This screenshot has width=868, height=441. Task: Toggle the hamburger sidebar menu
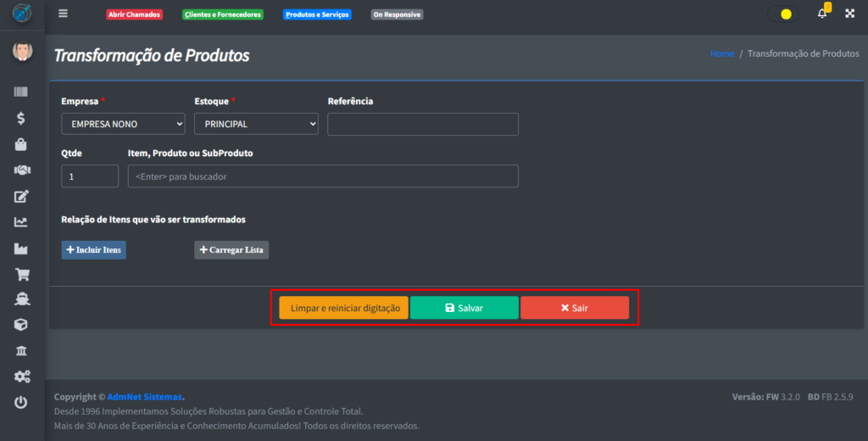click(x=63, y=14)
